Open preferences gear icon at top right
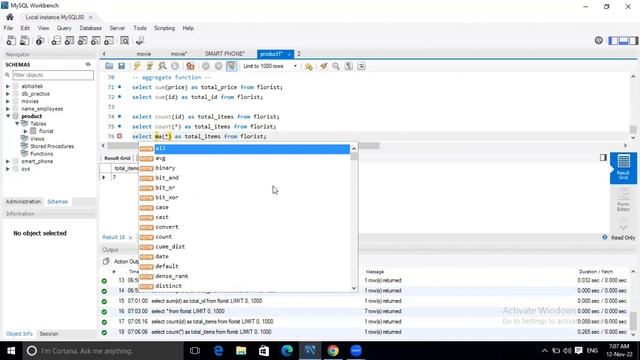 (x=598, y=40)
